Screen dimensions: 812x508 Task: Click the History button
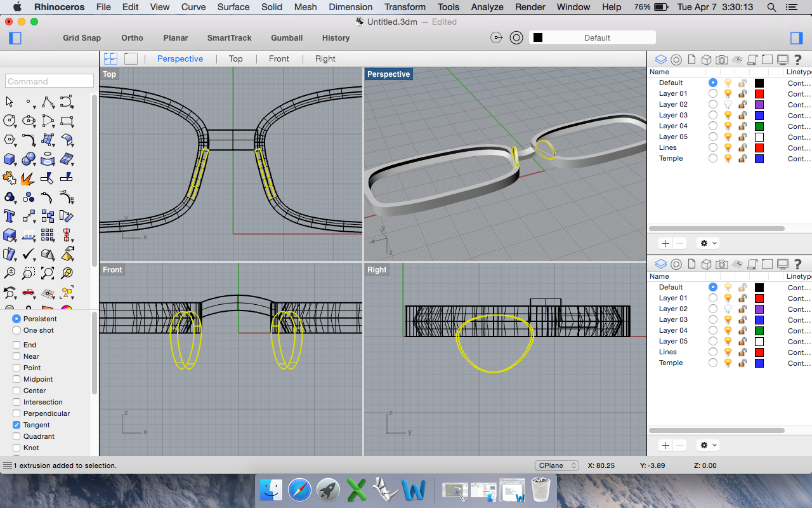pos(336,37)
